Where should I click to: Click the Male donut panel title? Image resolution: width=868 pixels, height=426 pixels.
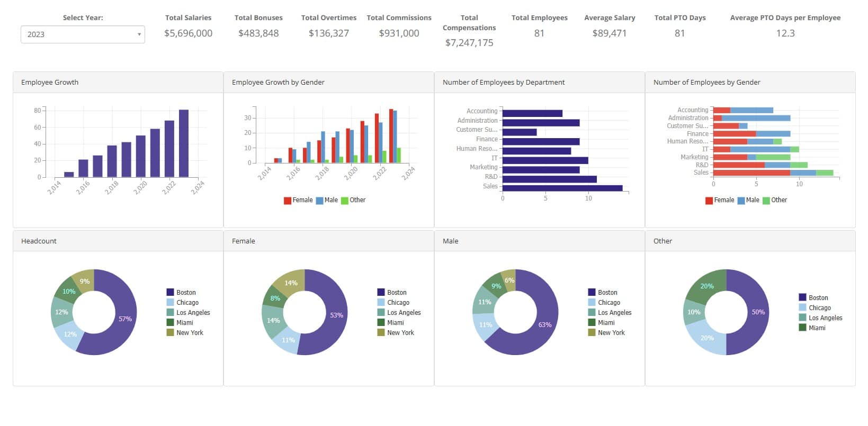[x=451, y=241]
